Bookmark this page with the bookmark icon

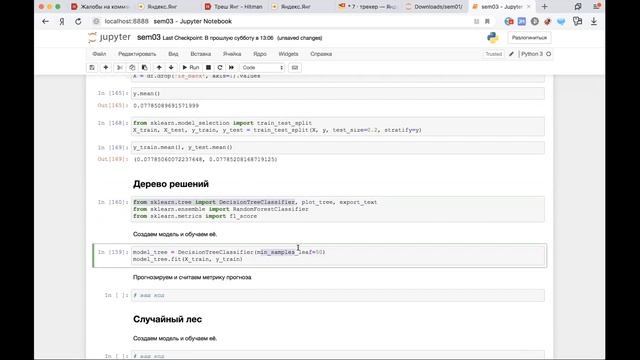coord(487,21)
